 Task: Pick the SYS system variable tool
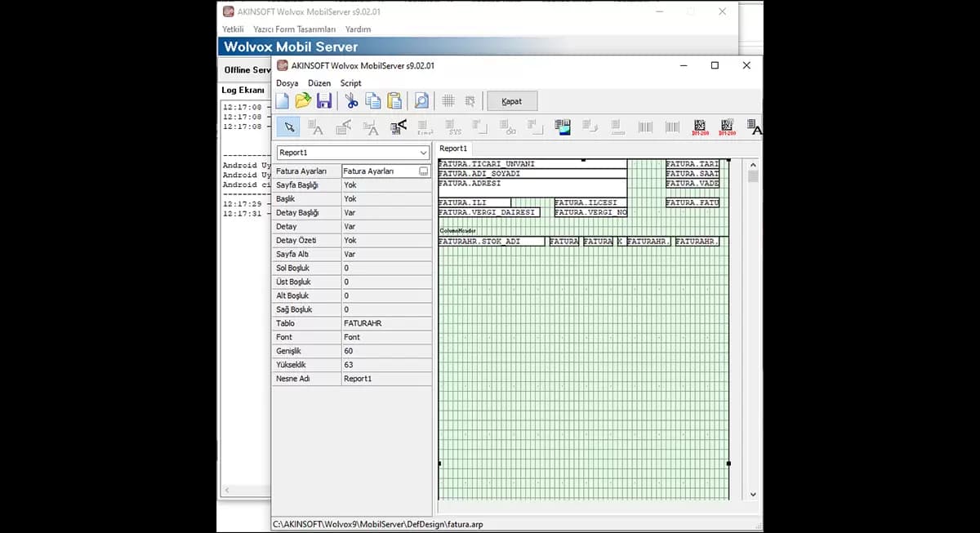click(455, 127)
